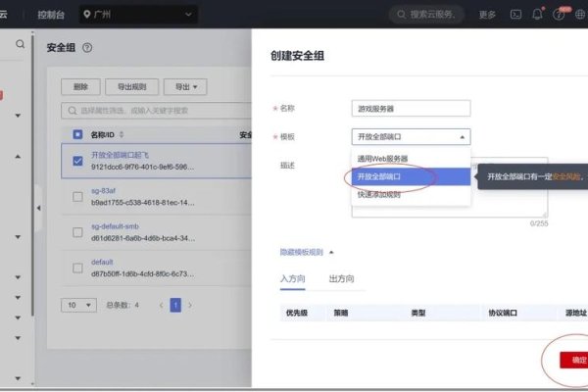The width and height of the screenshot is (588, 392).
Task: Open the sg-default-smb security group link
Action: [115, 226]
